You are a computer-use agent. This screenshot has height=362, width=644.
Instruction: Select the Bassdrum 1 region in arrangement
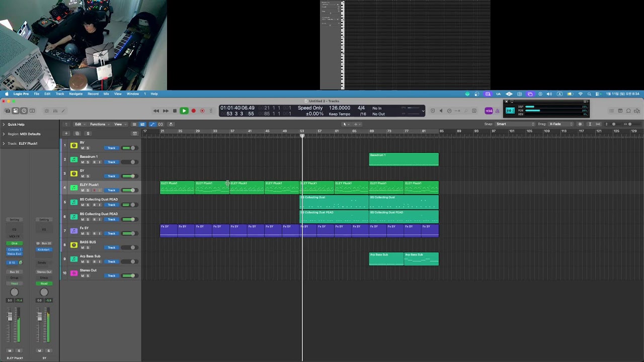[x=404, y=159]
